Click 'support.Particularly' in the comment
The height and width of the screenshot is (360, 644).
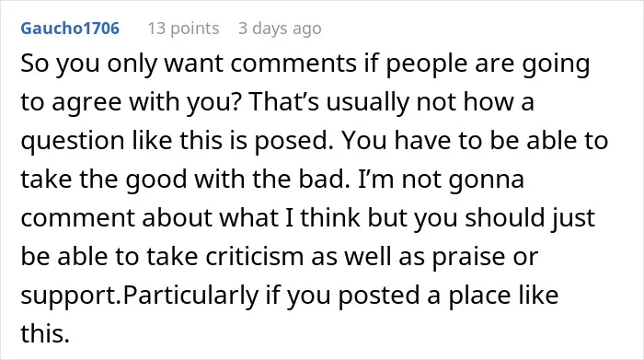(139, 296)
